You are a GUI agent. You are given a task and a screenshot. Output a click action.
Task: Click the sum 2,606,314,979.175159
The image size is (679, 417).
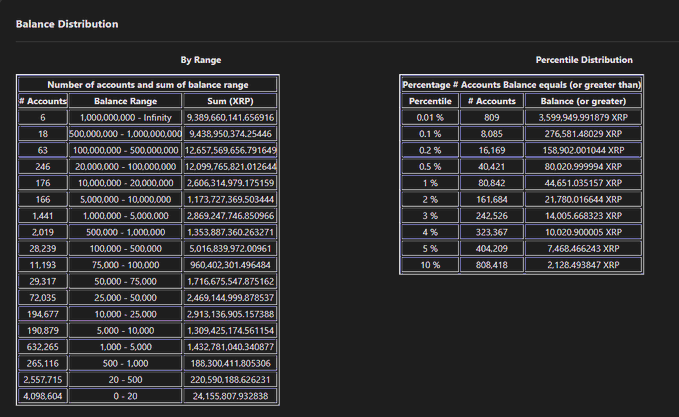230,183
